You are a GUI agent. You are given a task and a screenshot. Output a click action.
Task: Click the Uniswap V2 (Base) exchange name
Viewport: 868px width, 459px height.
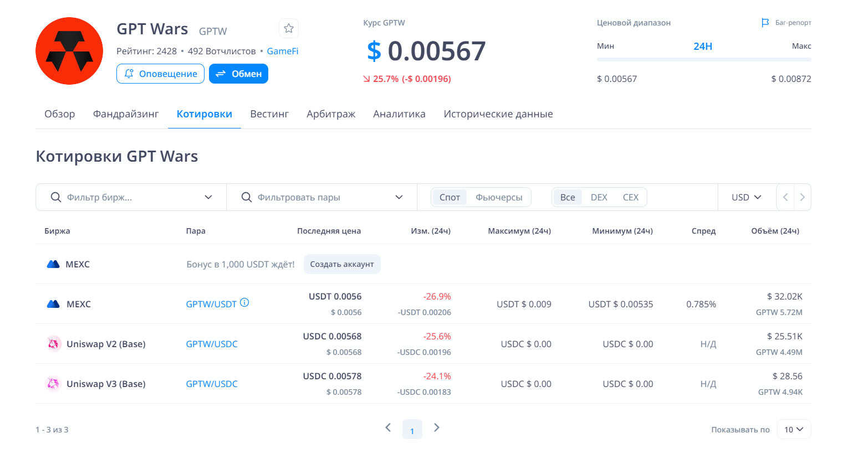pos(106,344)
